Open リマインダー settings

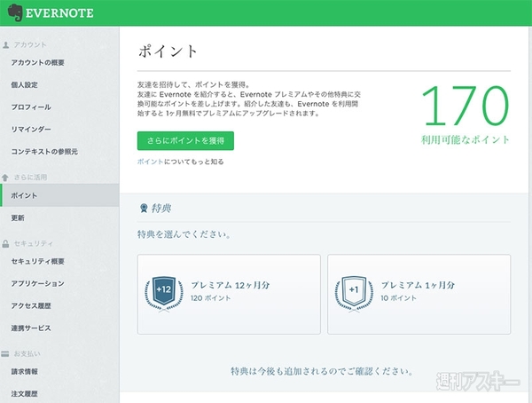click(31, 129)
